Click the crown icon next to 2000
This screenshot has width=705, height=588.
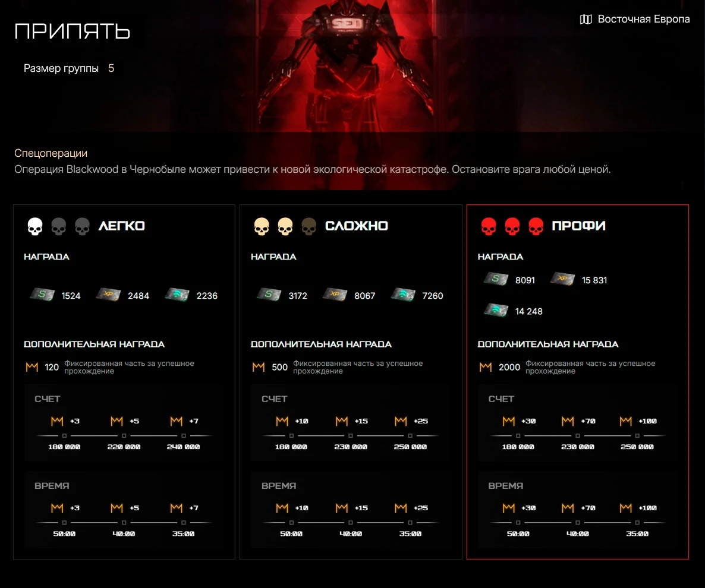click(486, 367)
